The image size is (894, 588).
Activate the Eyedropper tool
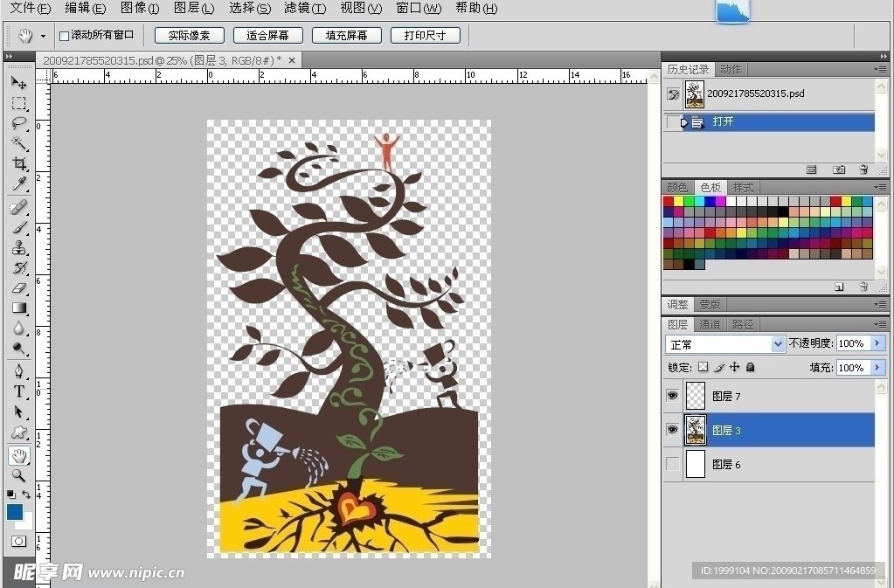tap(18, 183)
